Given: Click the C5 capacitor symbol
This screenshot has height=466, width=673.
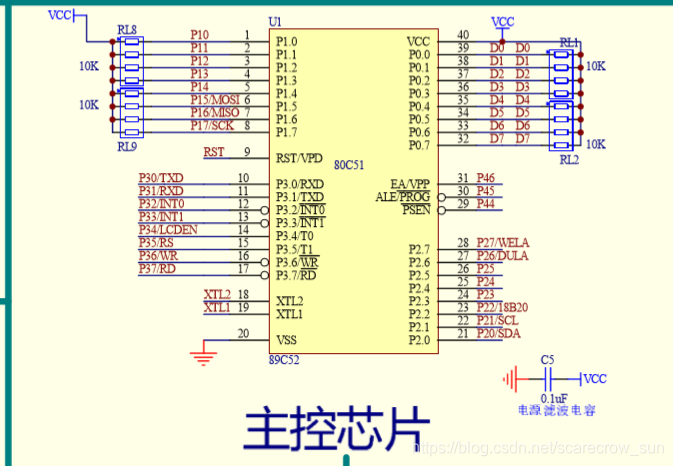Looking at the screenshot, I should tap(548, 379).
